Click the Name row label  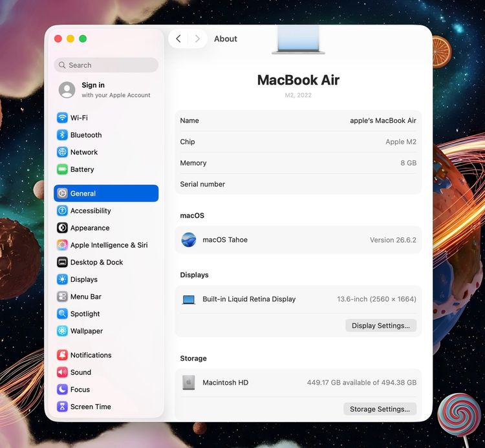189,121
